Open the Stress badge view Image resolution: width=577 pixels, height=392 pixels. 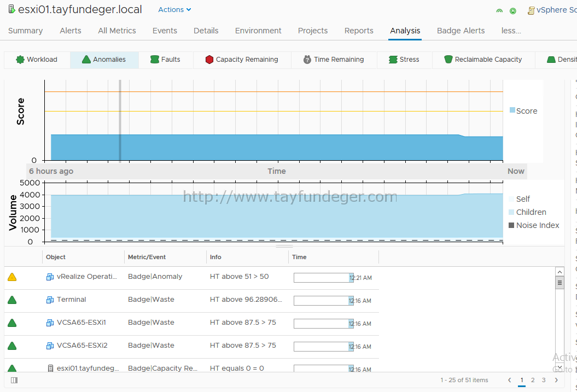(x=404, y=60)
